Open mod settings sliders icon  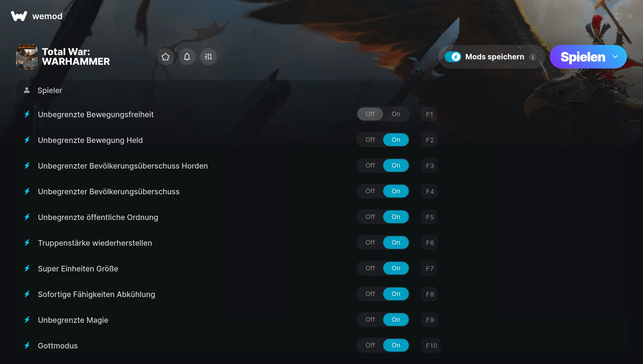pyautogui.click(x=208, y=57)
